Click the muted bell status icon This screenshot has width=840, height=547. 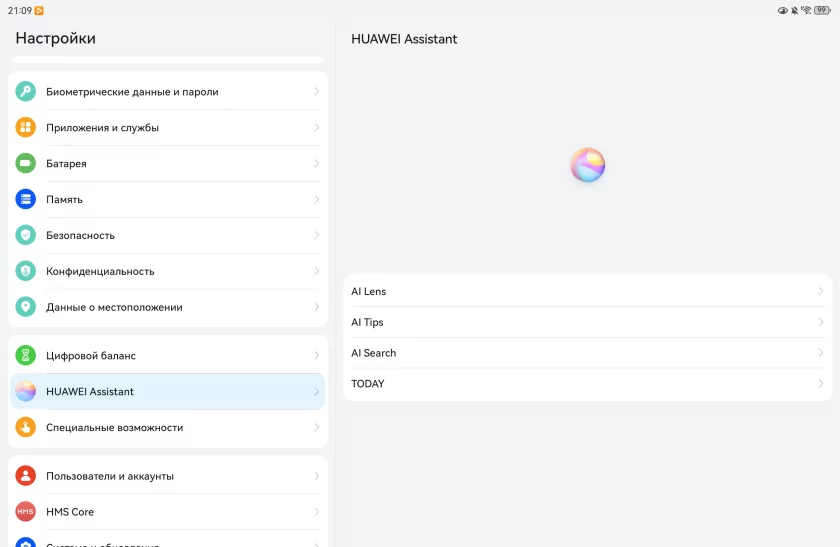coord(794,11)
